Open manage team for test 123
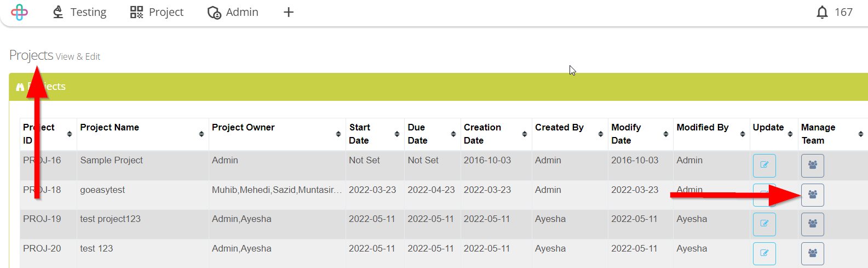Image resolution: width=868 pixels, height=268 pixels. pos(812,253)
